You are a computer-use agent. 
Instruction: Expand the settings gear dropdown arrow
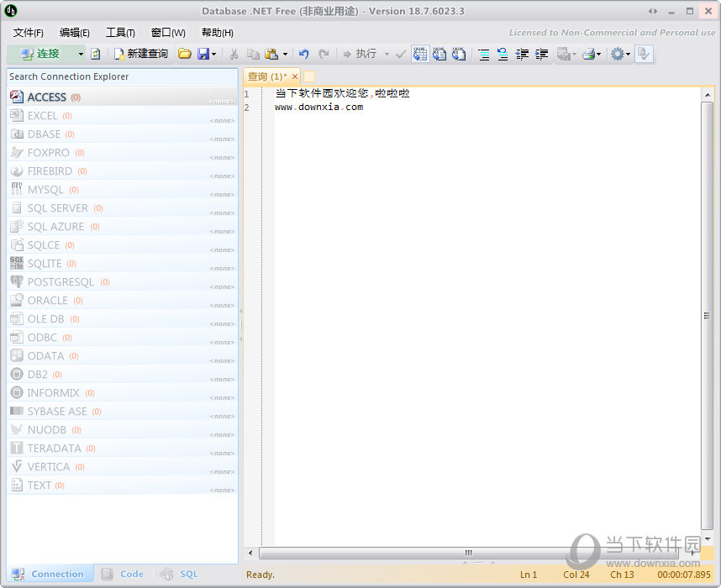coord(628,55)
